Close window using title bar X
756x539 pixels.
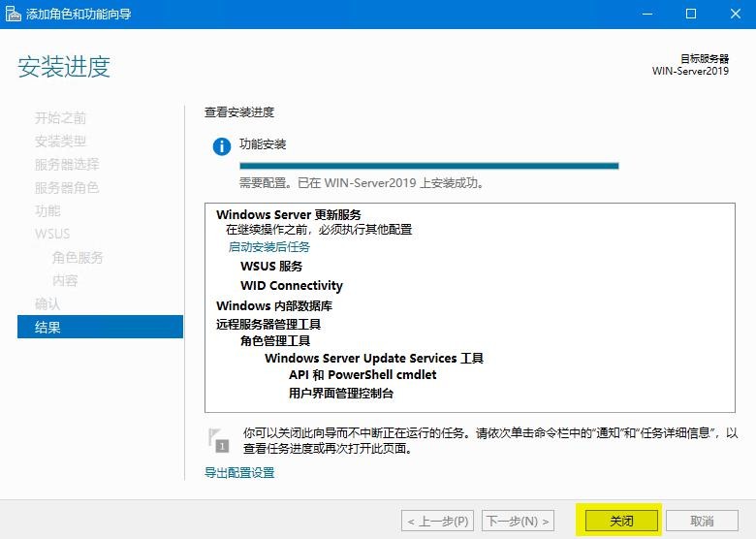[x=735, y=14]
